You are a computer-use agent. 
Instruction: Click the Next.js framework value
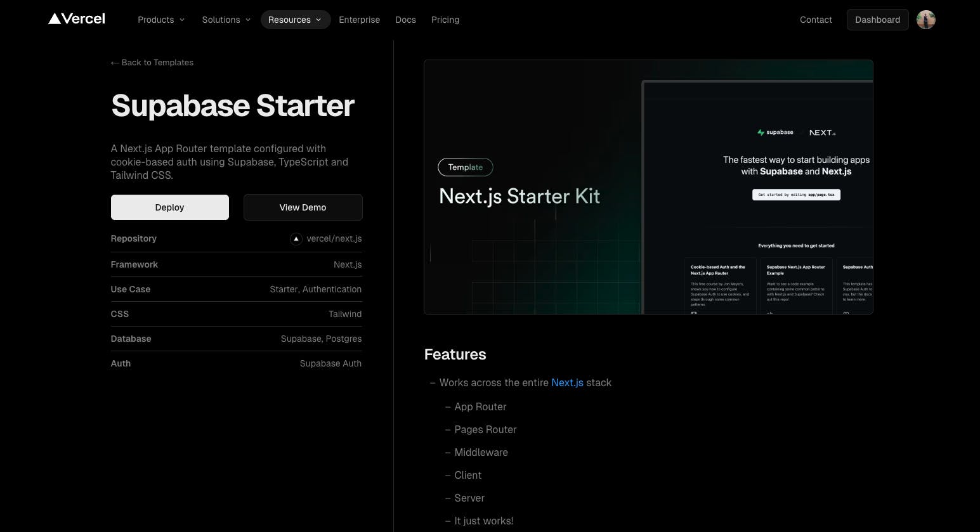tap(348, 264)
